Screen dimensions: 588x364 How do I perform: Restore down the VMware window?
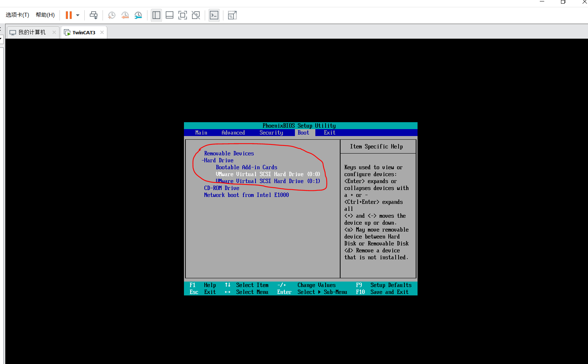(x=563, y=2)
